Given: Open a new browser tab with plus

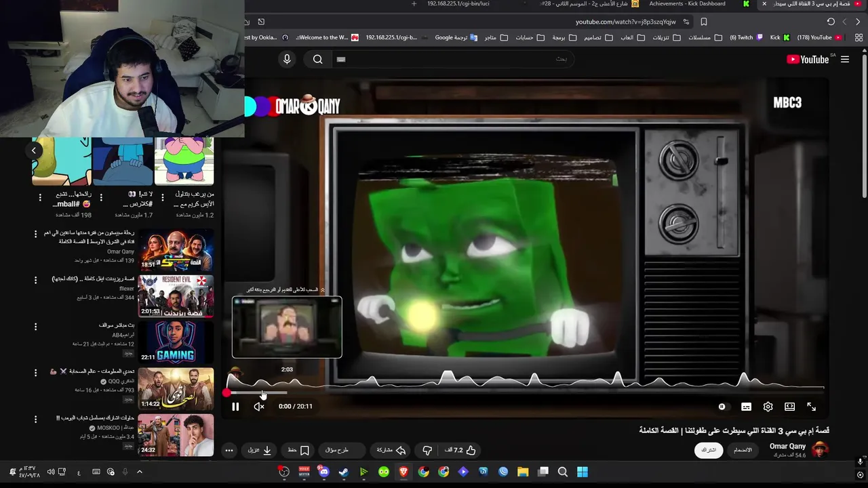Looking at the screenshot, I should (414, 4).
